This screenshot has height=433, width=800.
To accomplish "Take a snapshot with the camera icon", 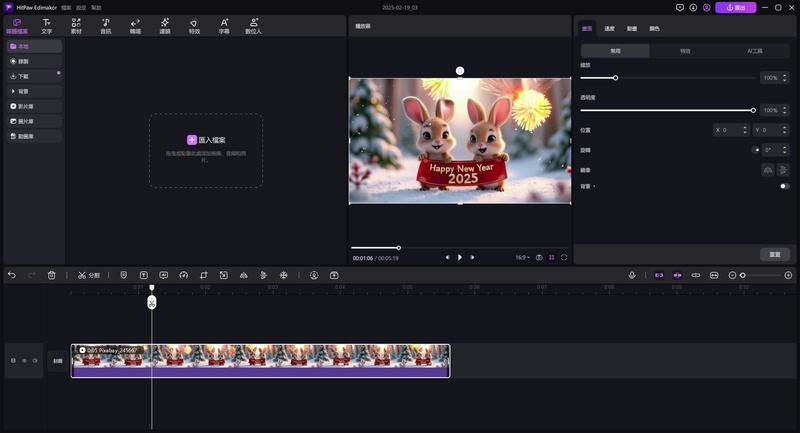I will 539,257.
